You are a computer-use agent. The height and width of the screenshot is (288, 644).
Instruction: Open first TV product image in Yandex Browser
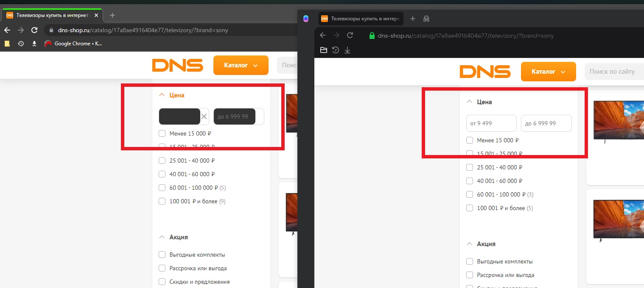(x=619, y=122)
